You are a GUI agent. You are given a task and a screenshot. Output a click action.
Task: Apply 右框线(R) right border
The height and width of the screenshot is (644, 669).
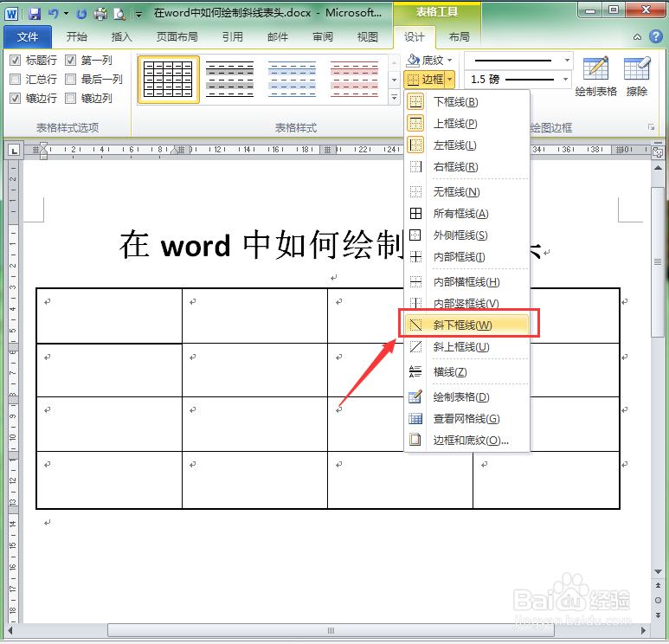pyautogui.click(x=466, y=167)
